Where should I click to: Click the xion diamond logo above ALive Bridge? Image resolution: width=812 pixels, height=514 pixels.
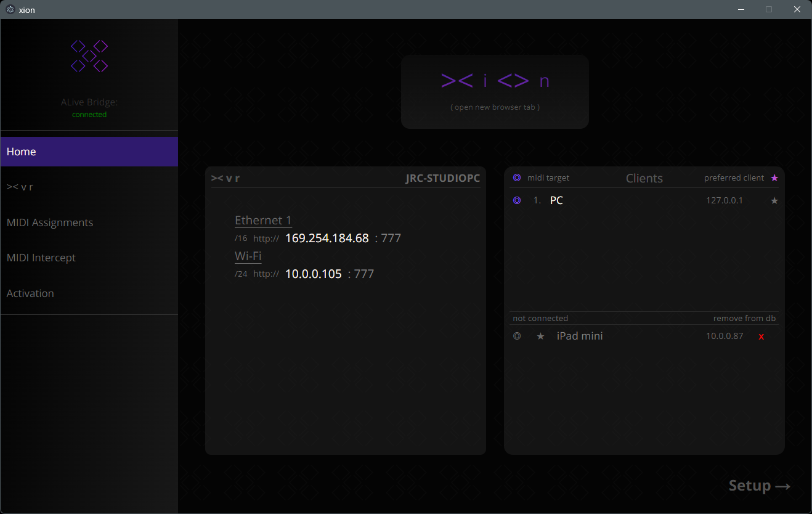pos(89,55)
